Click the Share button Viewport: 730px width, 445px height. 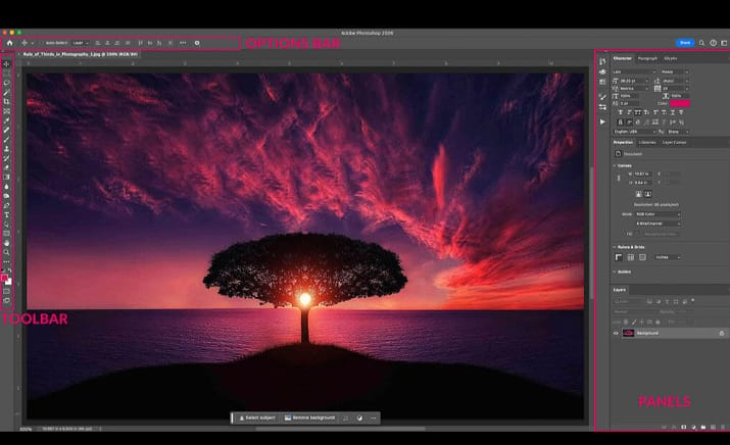pyautogui.click(x=685, y=43)
